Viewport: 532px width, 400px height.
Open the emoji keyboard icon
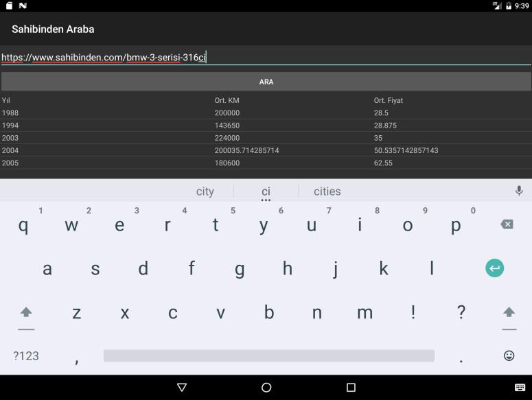pyautogui.click(x=509, y=355)
